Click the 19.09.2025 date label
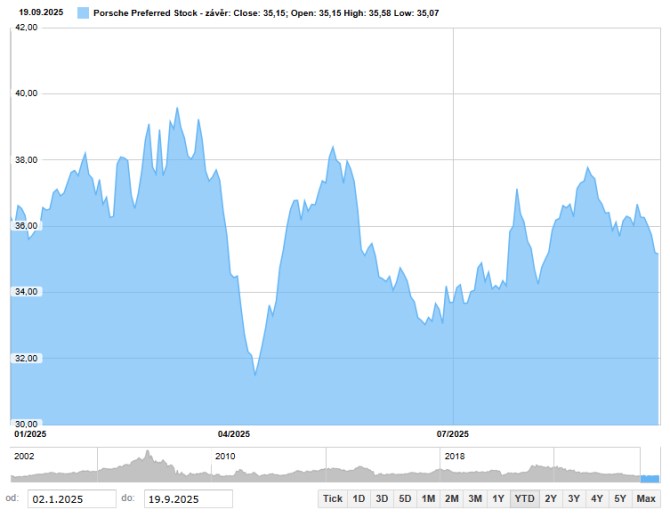The image size is (670, 526). pos(41,12)
